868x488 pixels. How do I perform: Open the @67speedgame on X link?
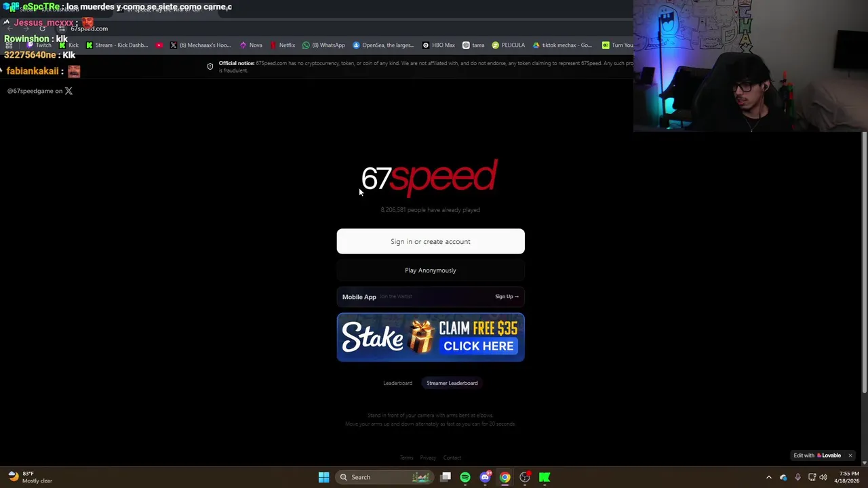[x=39, y=91]
